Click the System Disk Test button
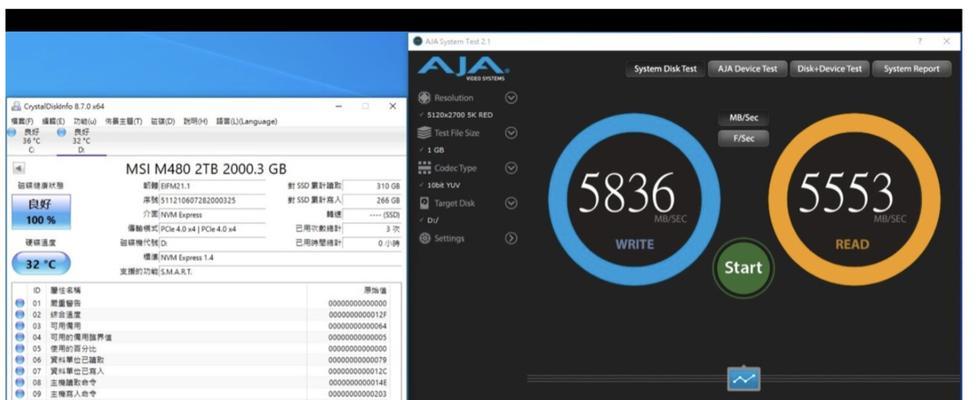The height and width of the screenshot is (400, 978). point(665,69)
